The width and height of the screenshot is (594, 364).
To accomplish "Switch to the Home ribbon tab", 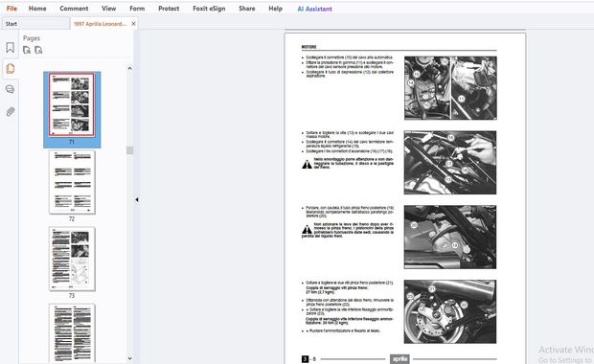I will (x=37, y=9).
